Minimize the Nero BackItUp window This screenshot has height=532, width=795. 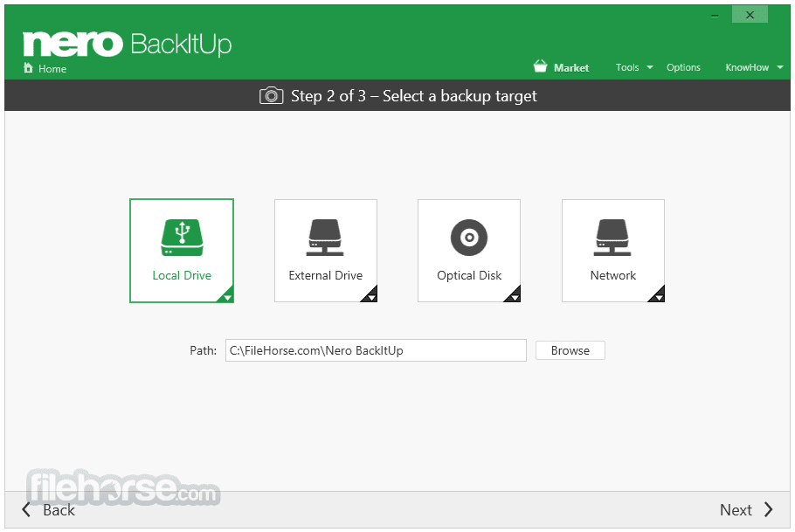pyautogui.click(x=715, y=15)
